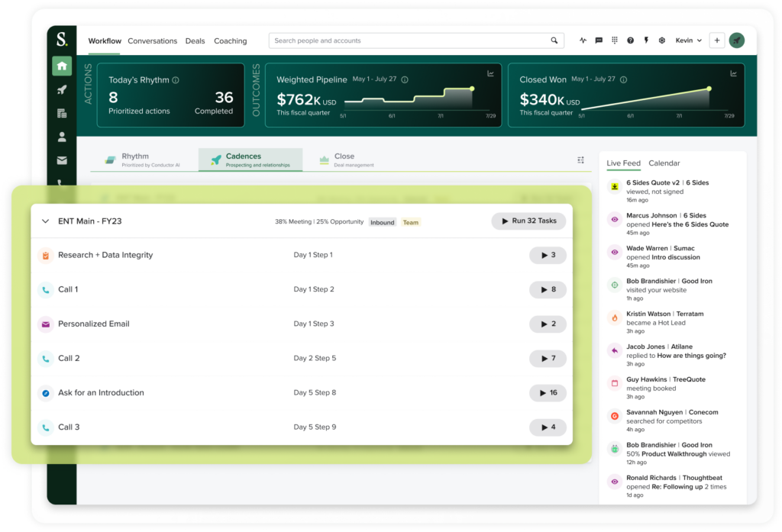Switch to the Calendar tab in the feed panel
Viewport: 782px width, 532px height.
point(664,163)
